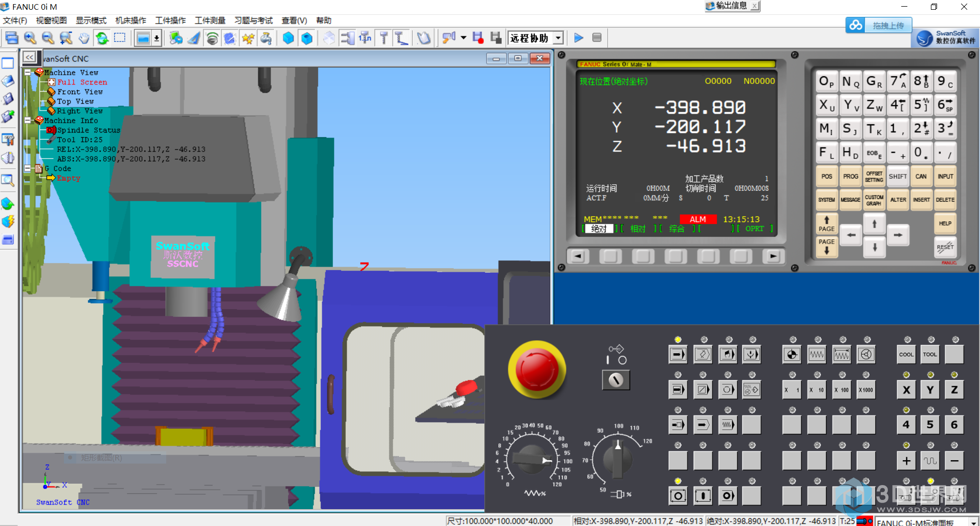980x526 pixels.
Task: Select the dashed rectangle selection tool
Action: (x=120, y=38)
